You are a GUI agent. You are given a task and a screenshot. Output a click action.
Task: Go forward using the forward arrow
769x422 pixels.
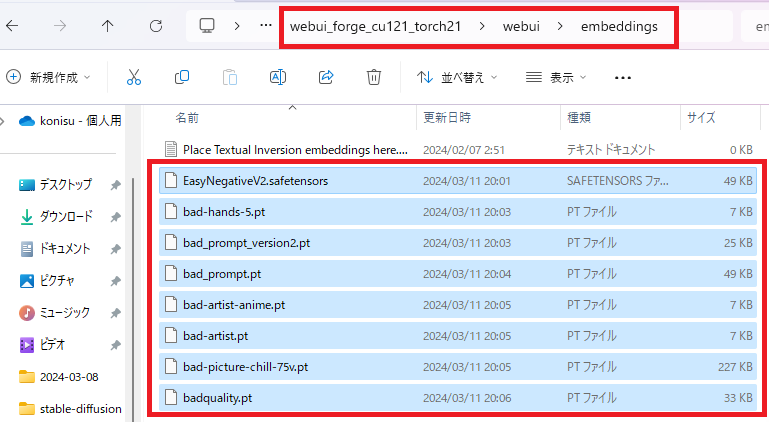click(60, 26)
